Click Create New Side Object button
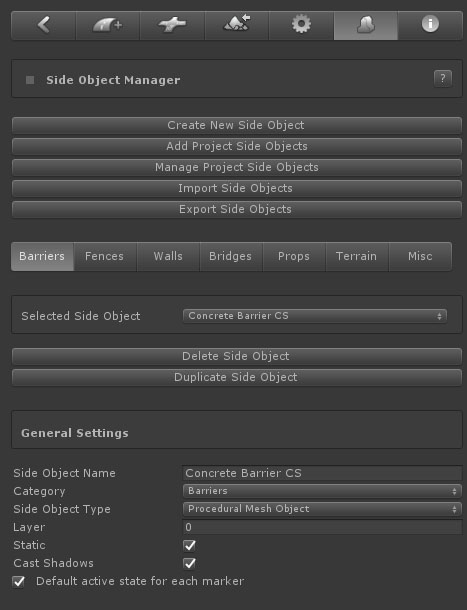Image resolution: width=467 pixels, height=610 pixels. (x=237, y=125)
